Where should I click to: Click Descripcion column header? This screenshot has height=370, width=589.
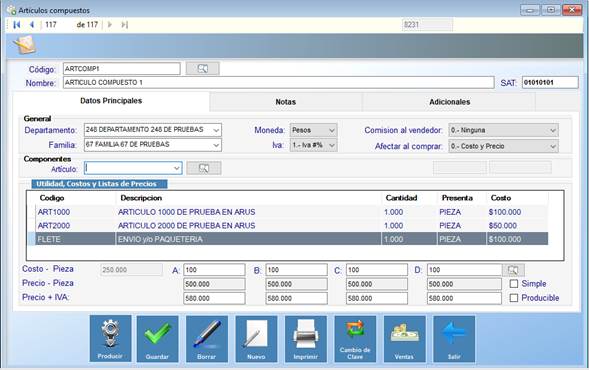click(141, 198)
